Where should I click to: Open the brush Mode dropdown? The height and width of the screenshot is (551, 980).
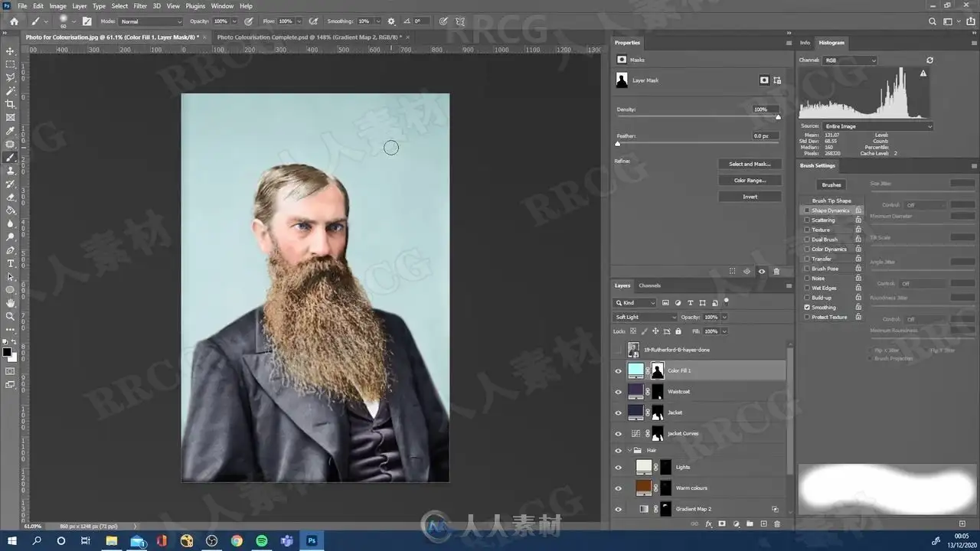(151, 21)
